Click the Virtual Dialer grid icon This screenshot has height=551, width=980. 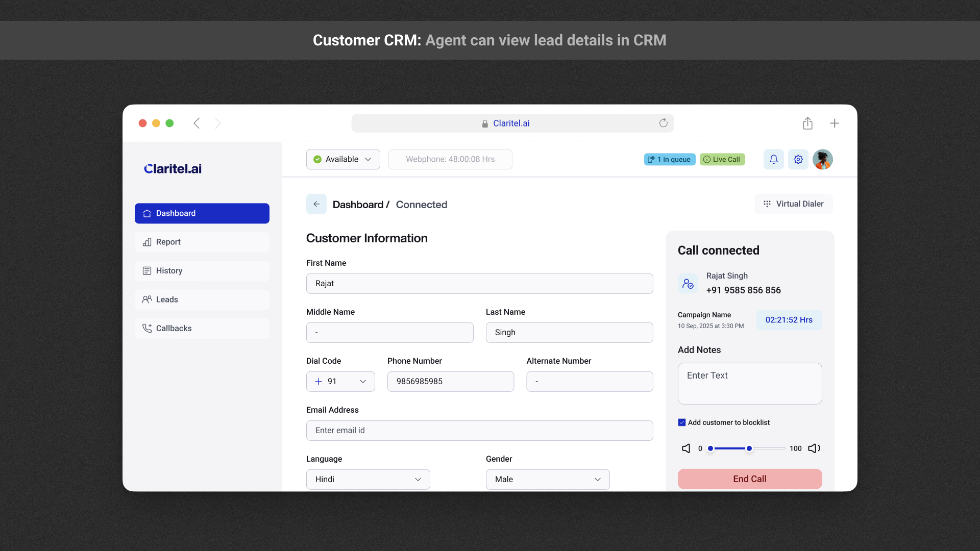click(767, 204)
